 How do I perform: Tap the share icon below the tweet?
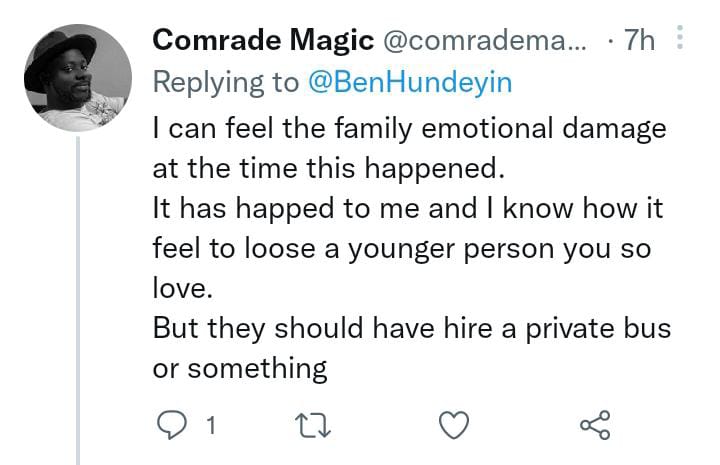pyautogui.click(x=594, y=427)
